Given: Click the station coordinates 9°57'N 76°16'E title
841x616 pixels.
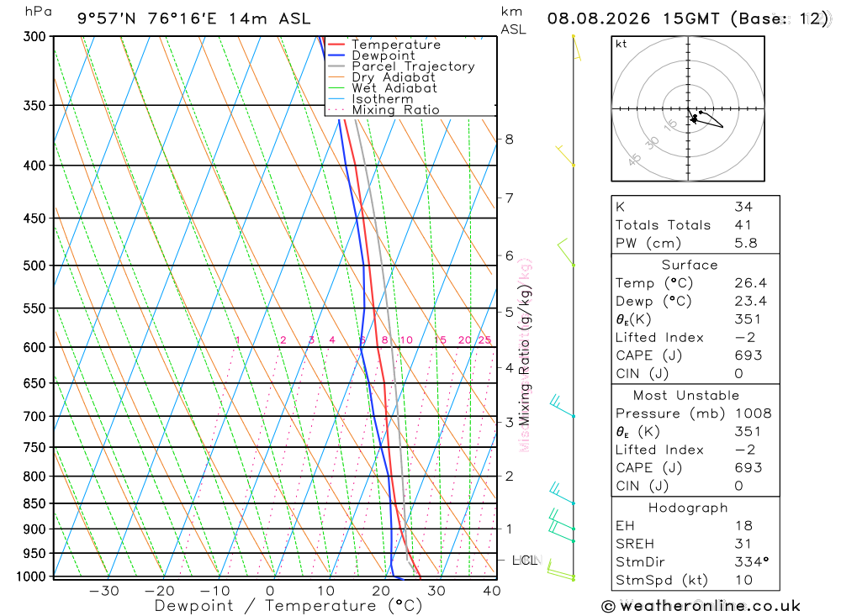Looking at the screenshot, I should point(193,18).
